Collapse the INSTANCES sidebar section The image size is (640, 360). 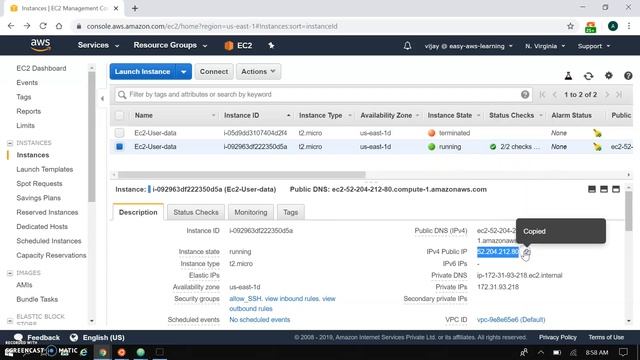(x=10, y=143)
